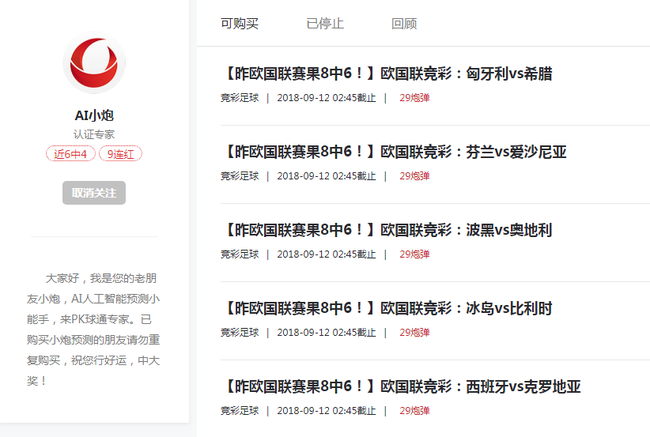Click 29炮弹 price of 冰岛vs比利时 row
This screenshot has width=650, height=437.
click(x=415, y=333)
